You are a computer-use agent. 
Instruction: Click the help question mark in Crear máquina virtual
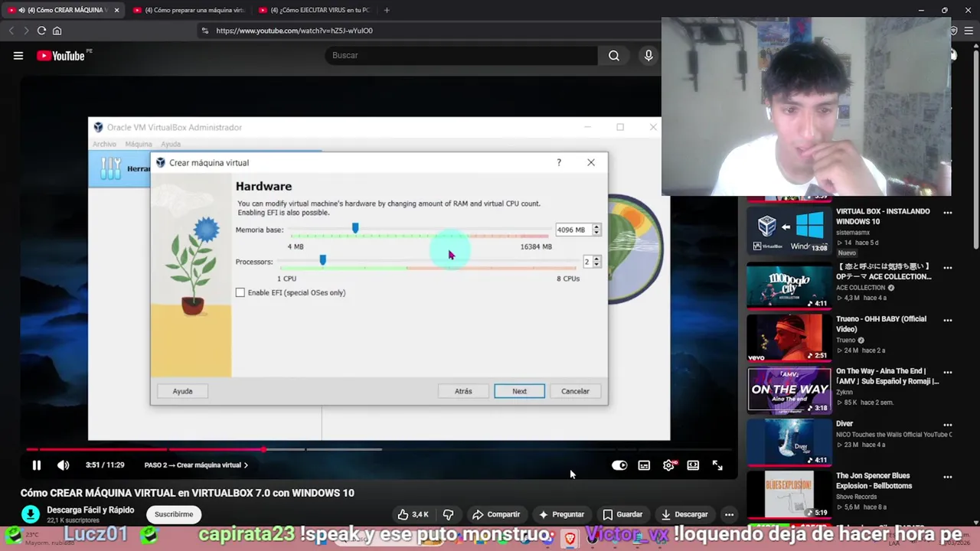(x=559, y=162)
